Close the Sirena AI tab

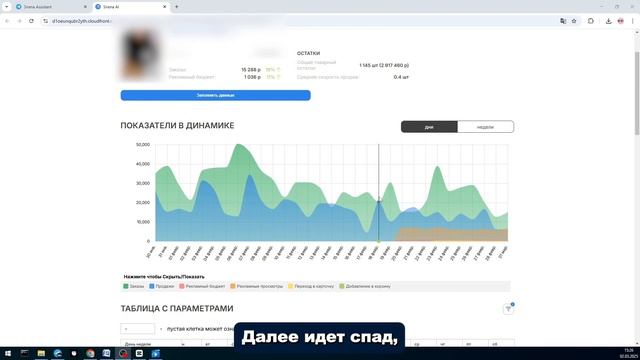click(164, 7)
